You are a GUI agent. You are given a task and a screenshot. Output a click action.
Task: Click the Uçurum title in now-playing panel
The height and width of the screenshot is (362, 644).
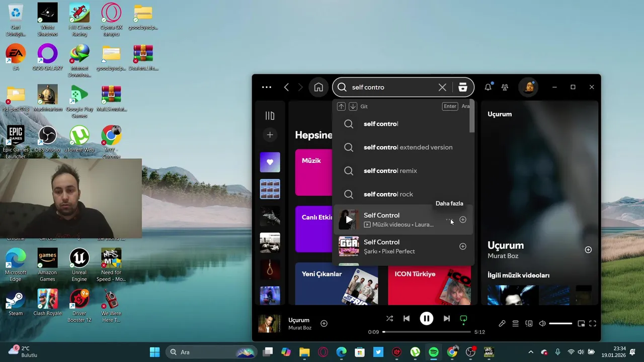[x=506, y=245]
